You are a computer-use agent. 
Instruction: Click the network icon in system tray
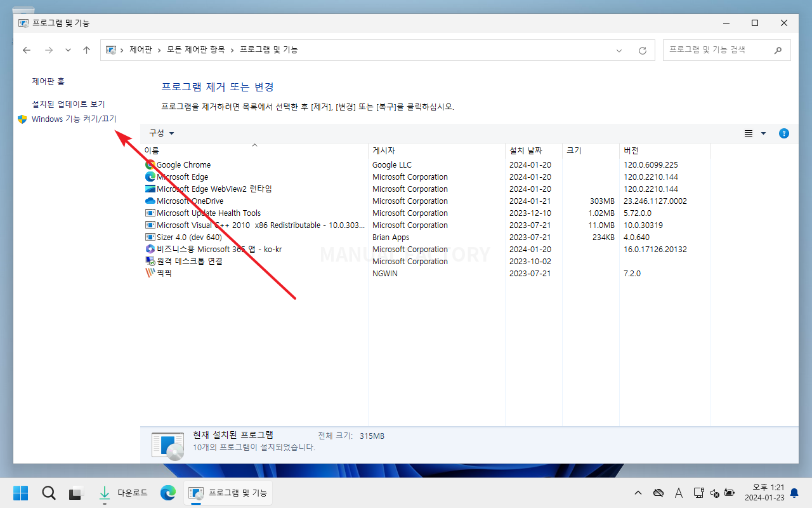pyautogui.click(x=698, y=493)
